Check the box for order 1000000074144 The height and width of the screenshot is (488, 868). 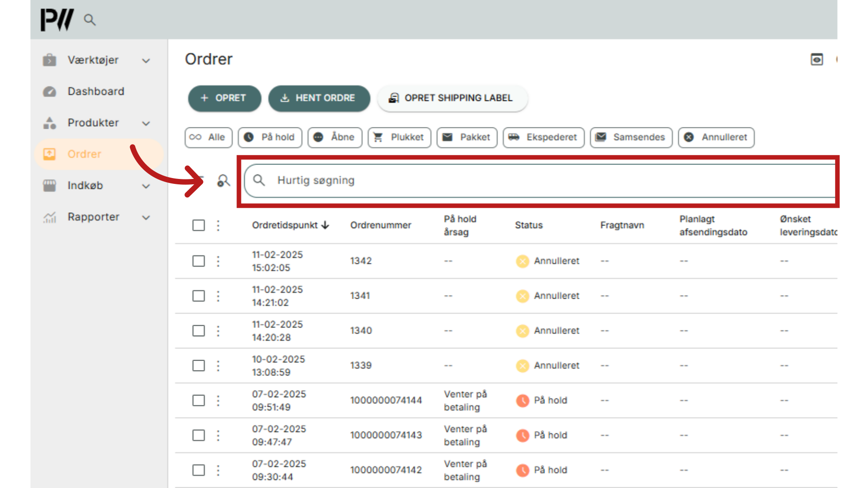pos(198,400)
